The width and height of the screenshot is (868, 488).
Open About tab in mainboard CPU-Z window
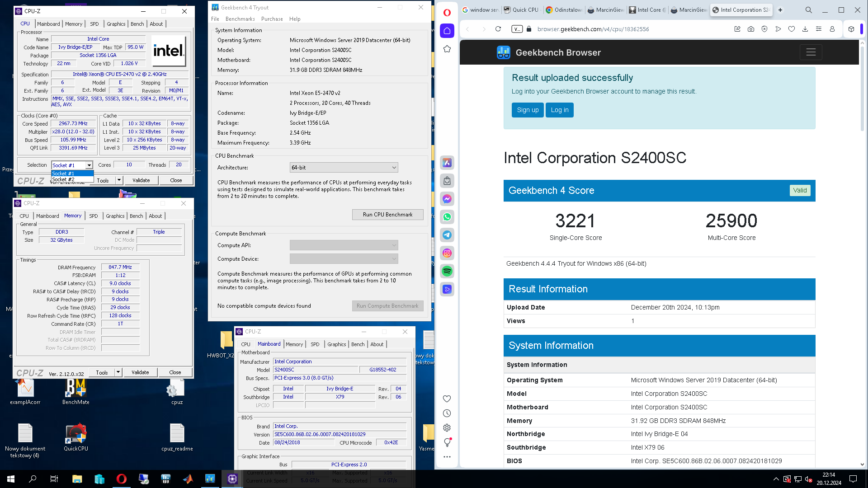click(x=377, y=344)
